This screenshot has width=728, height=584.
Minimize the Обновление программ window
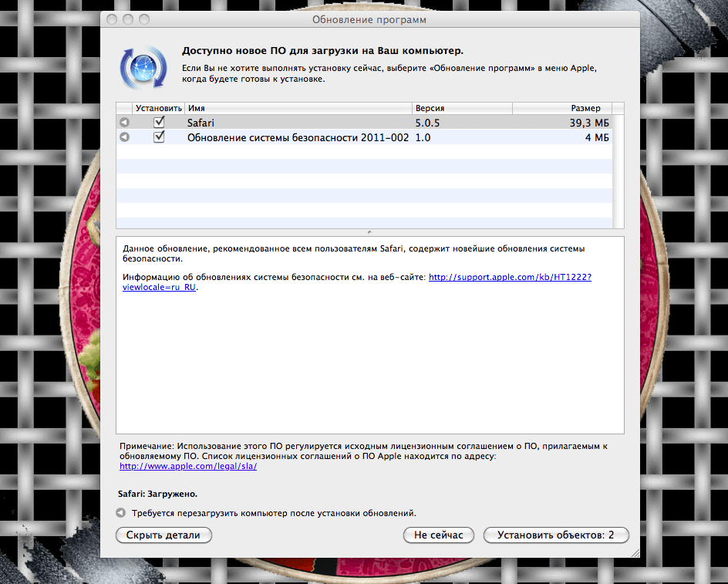(x=128, y=19)
